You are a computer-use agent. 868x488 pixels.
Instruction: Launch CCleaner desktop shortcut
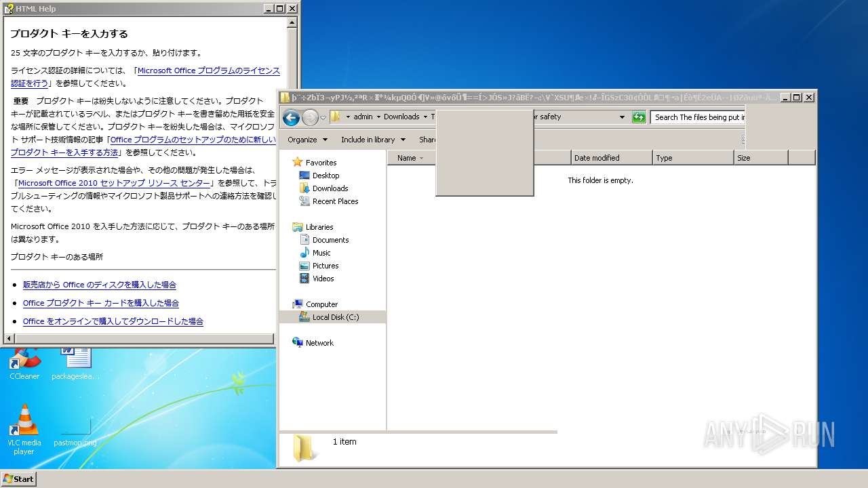24,365
